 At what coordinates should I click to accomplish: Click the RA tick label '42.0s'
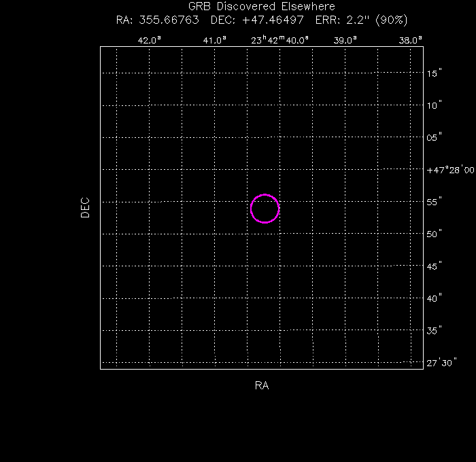coord(150,40)
